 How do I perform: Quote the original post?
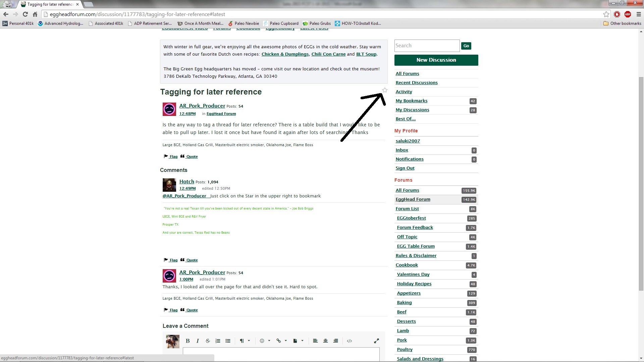tap(189, 156)
